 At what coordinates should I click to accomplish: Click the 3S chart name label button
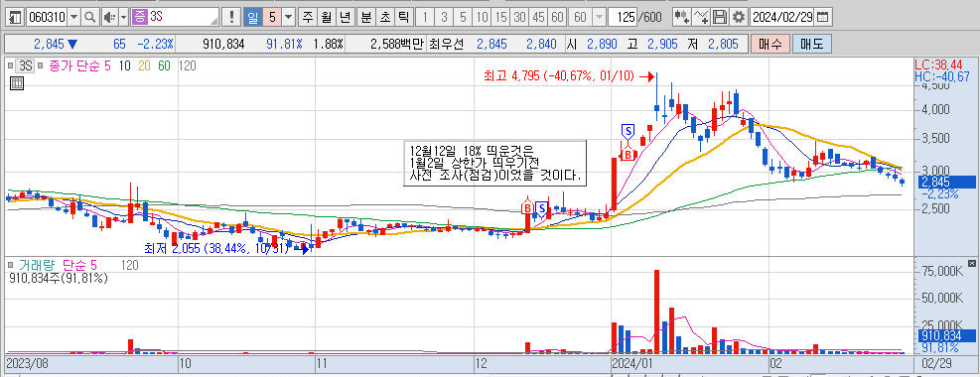[26, 65]
